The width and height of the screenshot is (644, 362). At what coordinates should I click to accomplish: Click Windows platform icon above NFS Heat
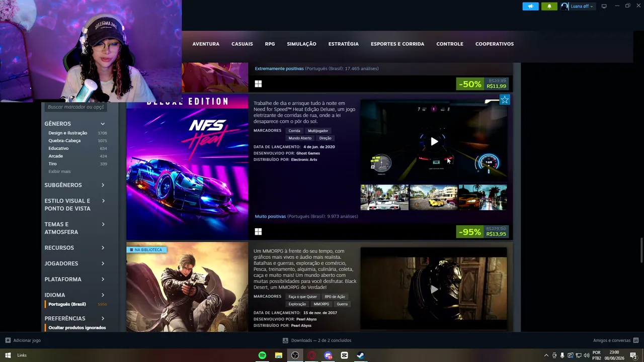click(258, 84)
